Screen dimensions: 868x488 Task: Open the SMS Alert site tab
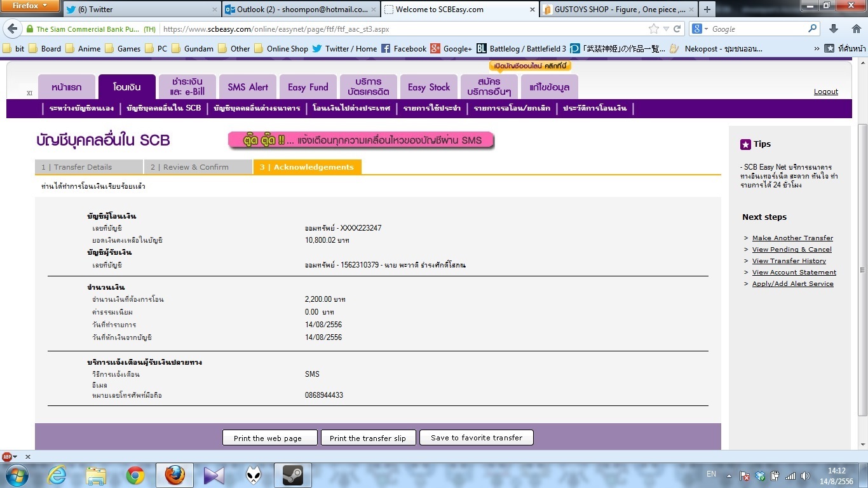(x=248, y=87)
